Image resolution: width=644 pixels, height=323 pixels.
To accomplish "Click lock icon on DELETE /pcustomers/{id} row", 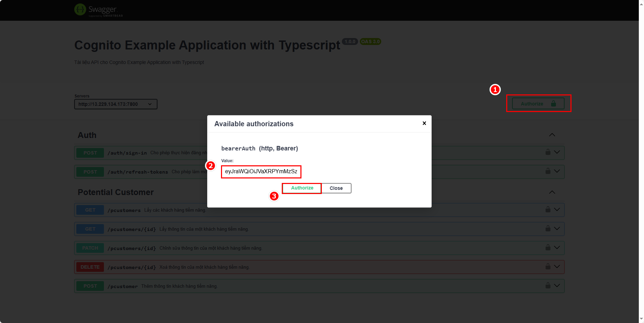I will [548, 267].
